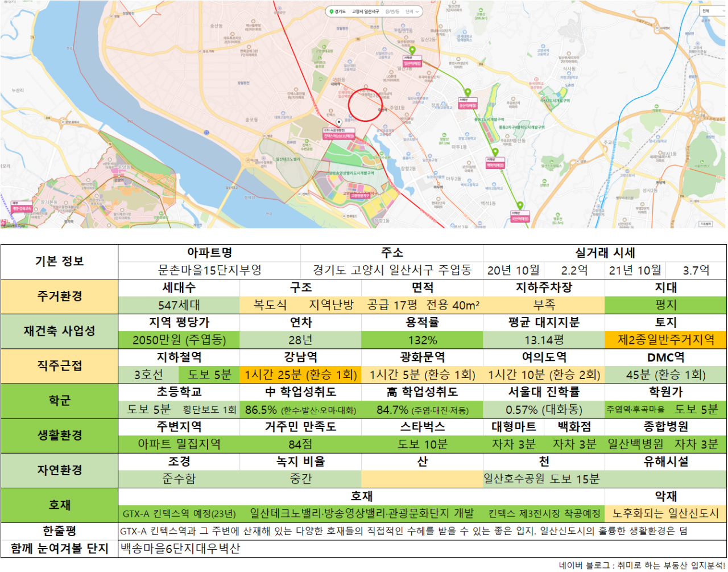
Task: Click the 백마역(예정) station marker
Action: click(x=495, y=152)
